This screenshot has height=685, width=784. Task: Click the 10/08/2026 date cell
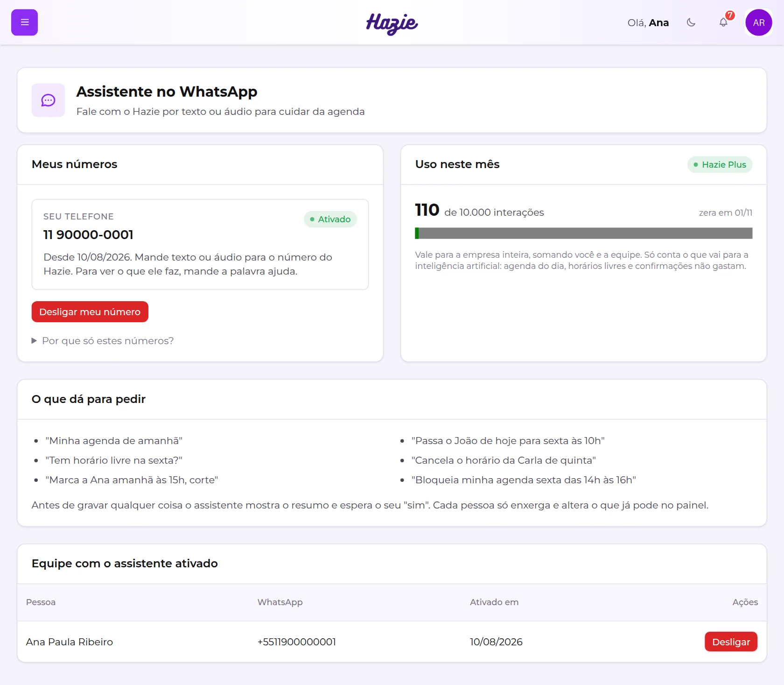496,642
